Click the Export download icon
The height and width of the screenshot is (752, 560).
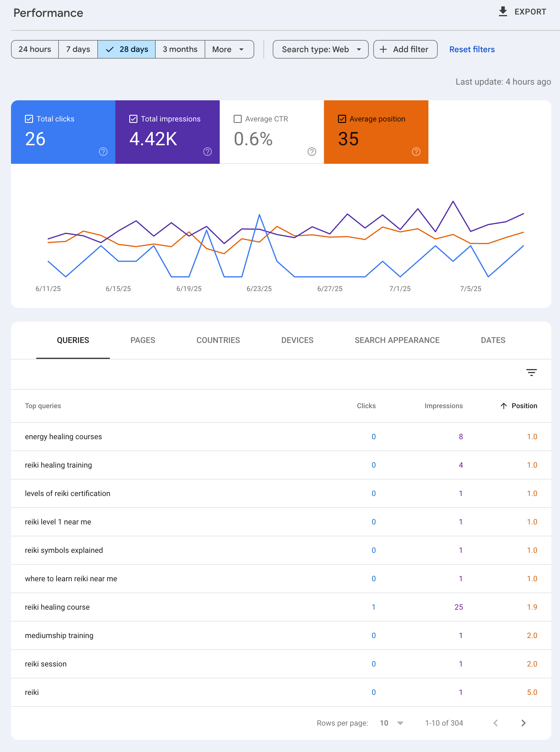coord(503,12)
